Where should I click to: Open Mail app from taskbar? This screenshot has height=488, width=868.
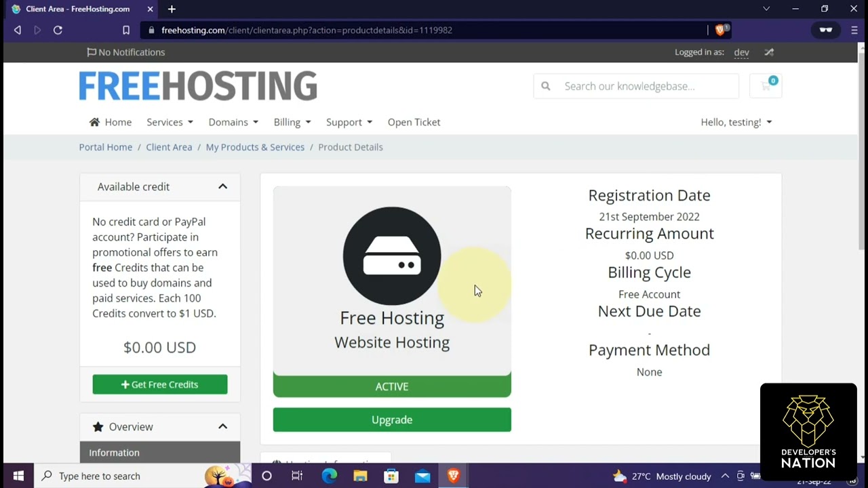[x=422, y=476]
